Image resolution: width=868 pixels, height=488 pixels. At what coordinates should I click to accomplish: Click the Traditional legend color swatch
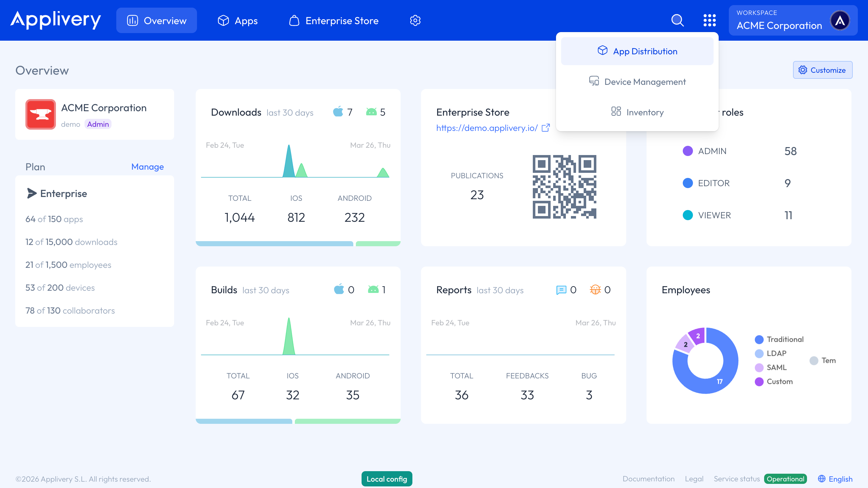(x=759, y=339)
